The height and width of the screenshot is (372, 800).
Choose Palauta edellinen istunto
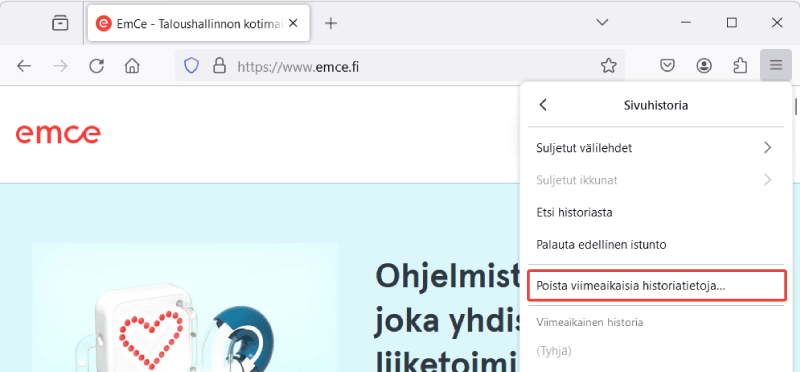click(656, 244)
